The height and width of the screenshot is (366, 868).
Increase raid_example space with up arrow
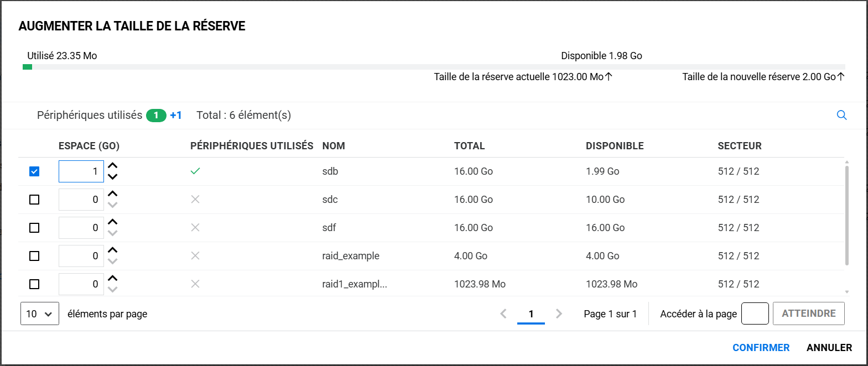tap(112, 250)
